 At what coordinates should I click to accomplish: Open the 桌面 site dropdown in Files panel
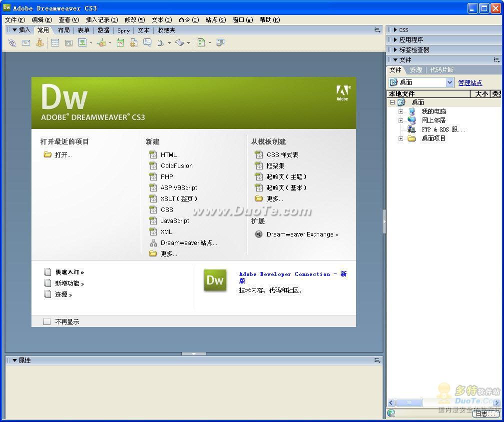(450, 82)
